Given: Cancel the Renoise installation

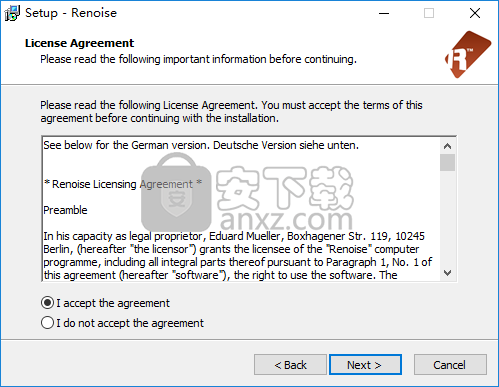Looking at the screenshot, I should (450, 365).
